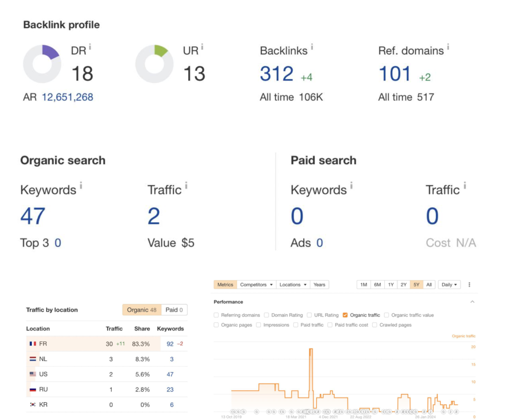The height and width of the screenshot is (420, 507).
Task: Click the info icon next to DR
Action: point(90,47)
